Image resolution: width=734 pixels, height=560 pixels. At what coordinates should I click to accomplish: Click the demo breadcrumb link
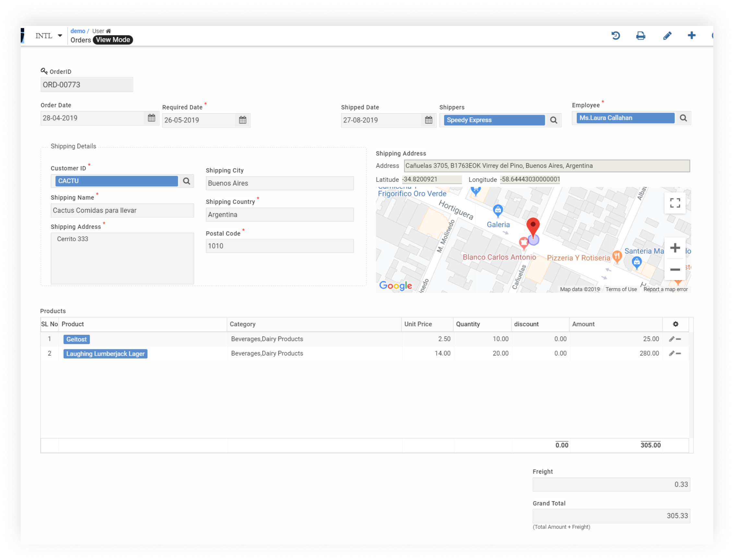point(78,31)
